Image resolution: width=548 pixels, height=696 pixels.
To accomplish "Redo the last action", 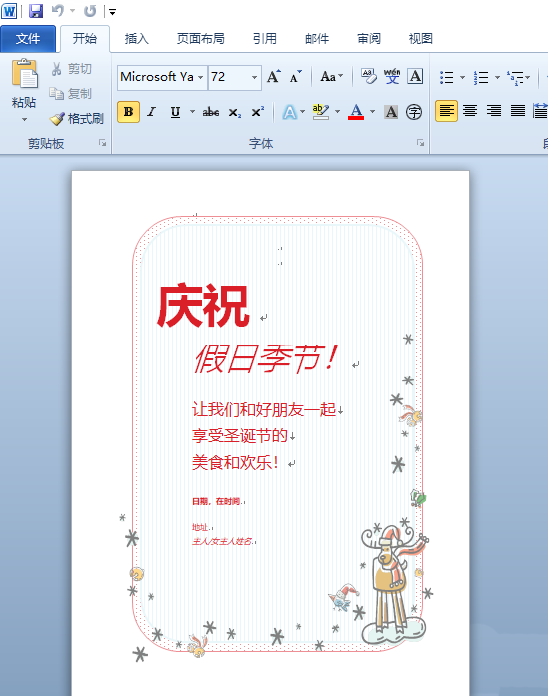I will tap(90, 11).
